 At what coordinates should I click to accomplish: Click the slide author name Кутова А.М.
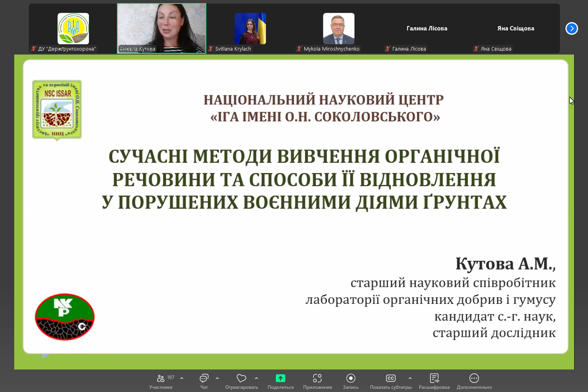(x=505, y=264)
